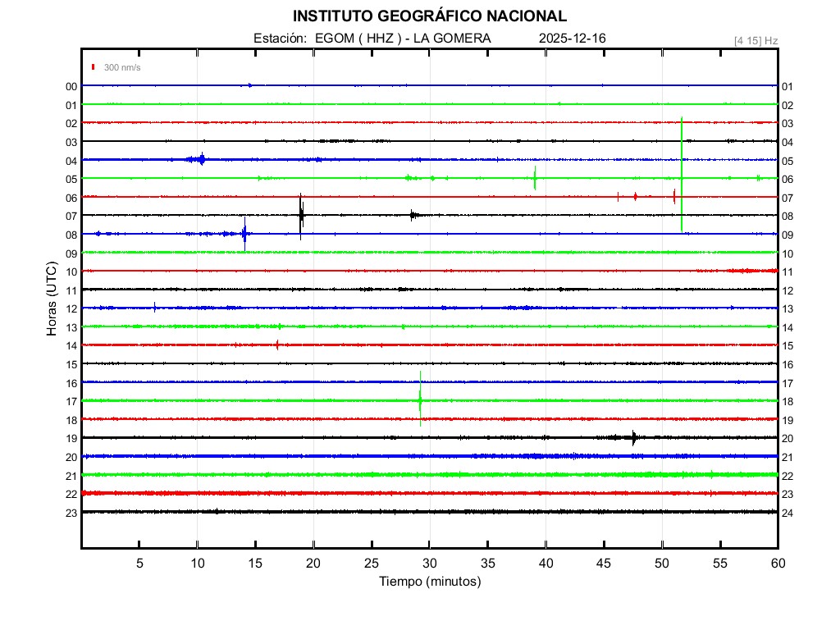Pick the tall green spike near minute 52
Screen dimensions: 840x630
(x=682, y=174)
